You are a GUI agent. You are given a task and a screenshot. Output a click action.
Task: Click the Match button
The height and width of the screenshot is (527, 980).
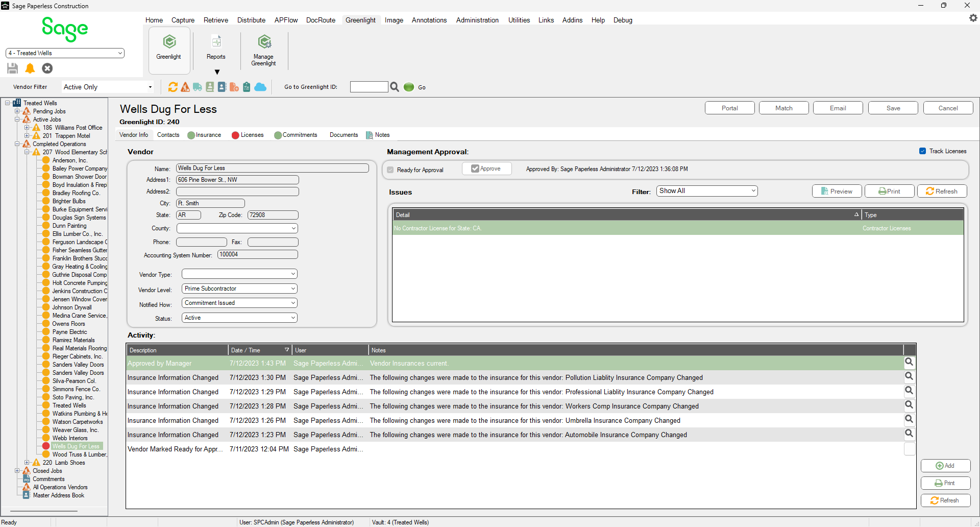[x=784, y=108]
